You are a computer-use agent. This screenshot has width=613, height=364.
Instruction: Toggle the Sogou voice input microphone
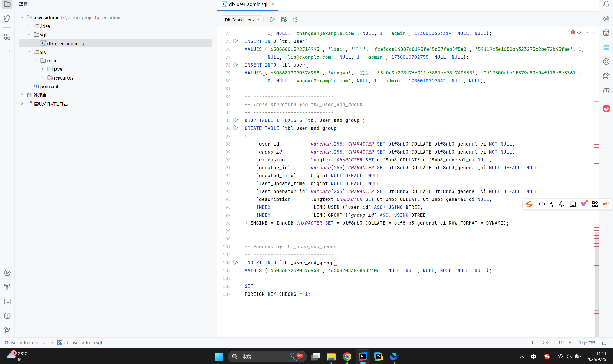click(561, 204)
